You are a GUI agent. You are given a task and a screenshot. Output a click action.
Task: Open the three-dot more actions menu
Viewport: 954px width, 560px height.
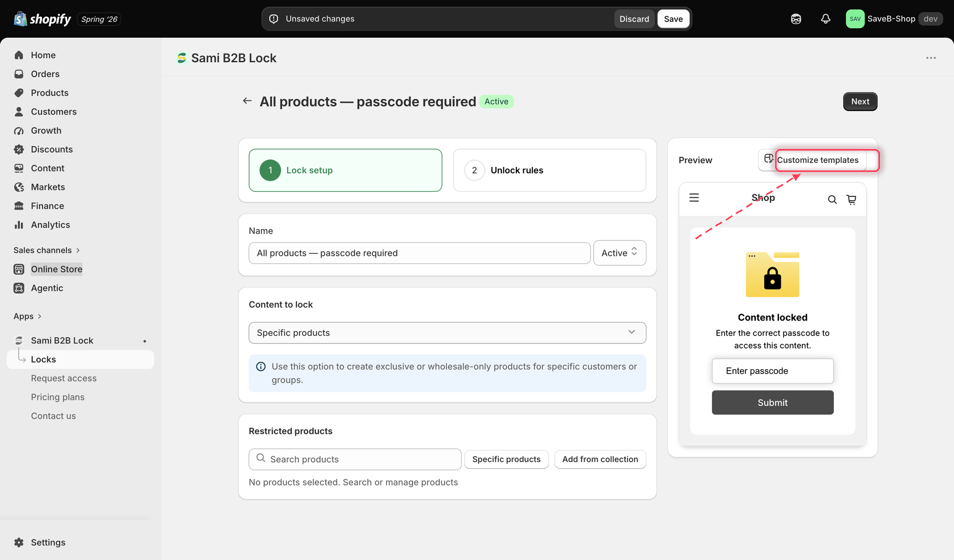click(931, 58)
